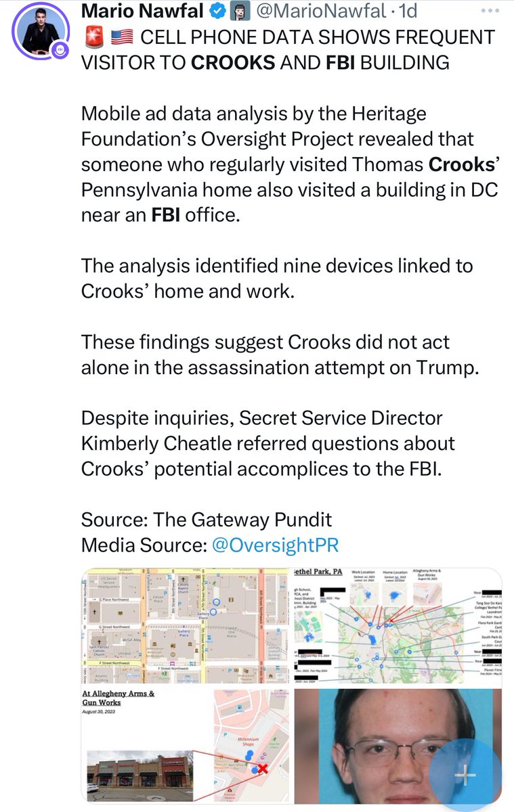This screenshot has height=812, width=514.
Task: Open the @OversightPR mention link
Action: click(275, 545)
